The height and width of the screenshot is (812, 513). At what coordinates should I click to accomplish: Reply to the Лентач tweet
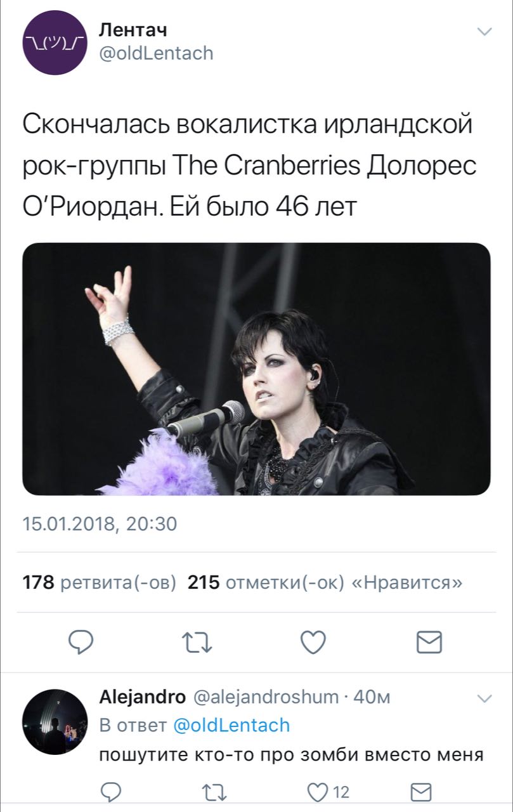[81, 643]
